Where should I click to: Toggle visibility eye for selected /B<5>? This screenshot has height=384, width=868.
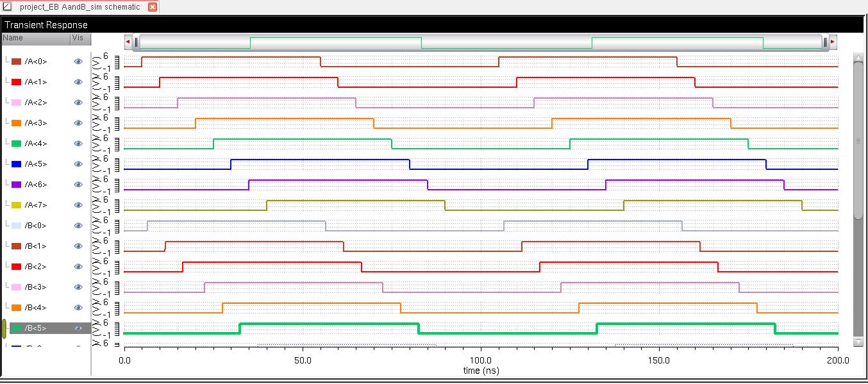pos(78,328)
